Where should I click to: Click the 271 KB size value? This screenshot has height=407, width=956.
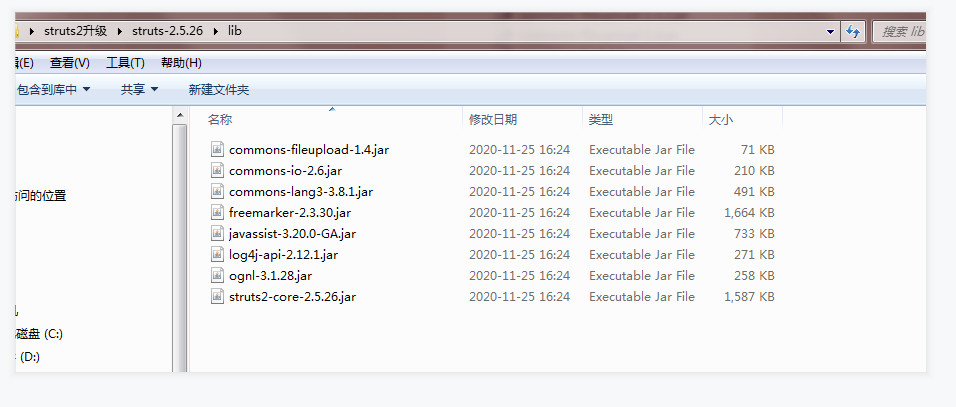point(754,255)
